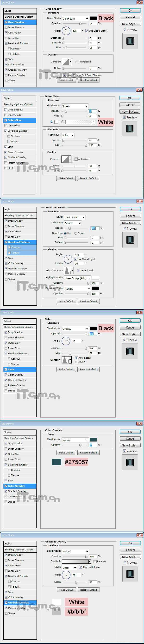Click Opacity slider in Drop Shadow dialog
The image size is (144, 644).
coord(75,23)
